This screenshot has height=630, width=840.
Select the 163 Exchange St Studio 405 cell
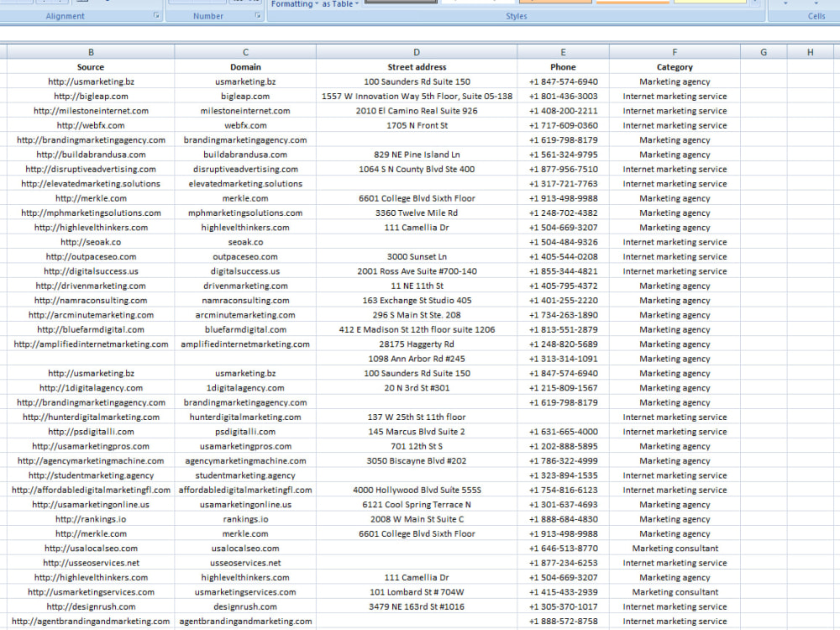coord(417,301)
